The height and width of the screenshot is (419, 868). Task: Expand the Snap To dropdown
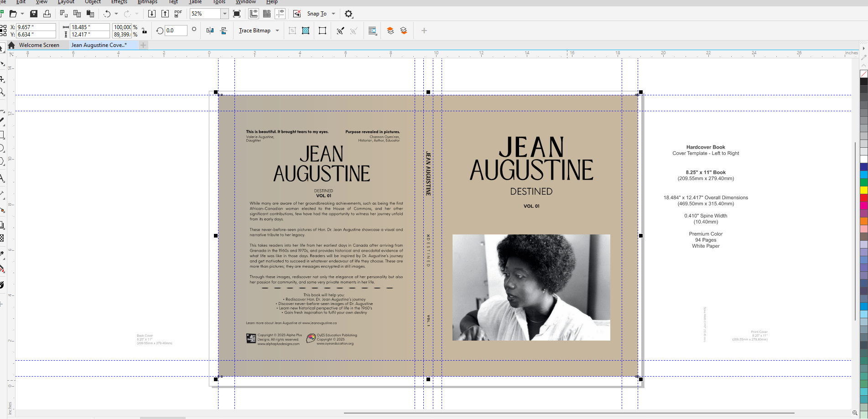[x=333, y=14]
